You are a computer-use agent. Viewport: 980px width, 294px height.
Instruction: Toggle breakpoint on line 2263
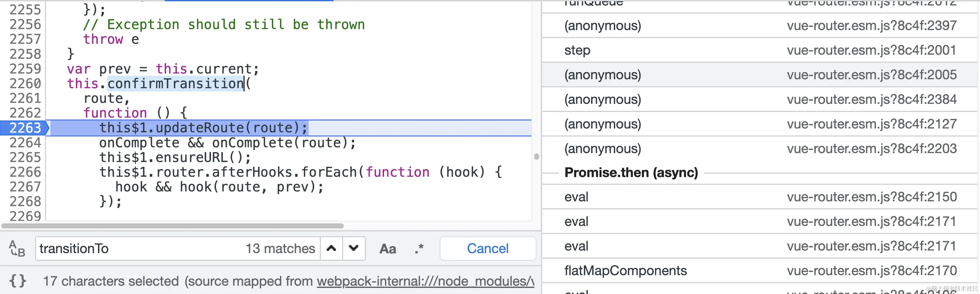(x=24, y=128)
